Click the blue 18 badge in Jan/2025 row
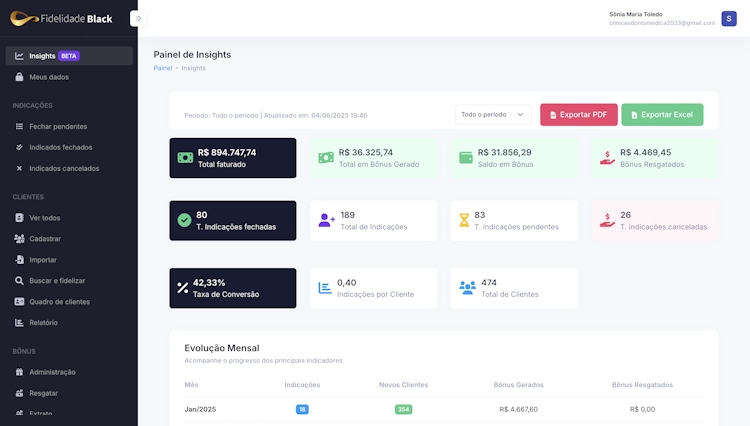Image resolution: width=750 pixels, height=426 pixels. (x=302, y=409)
